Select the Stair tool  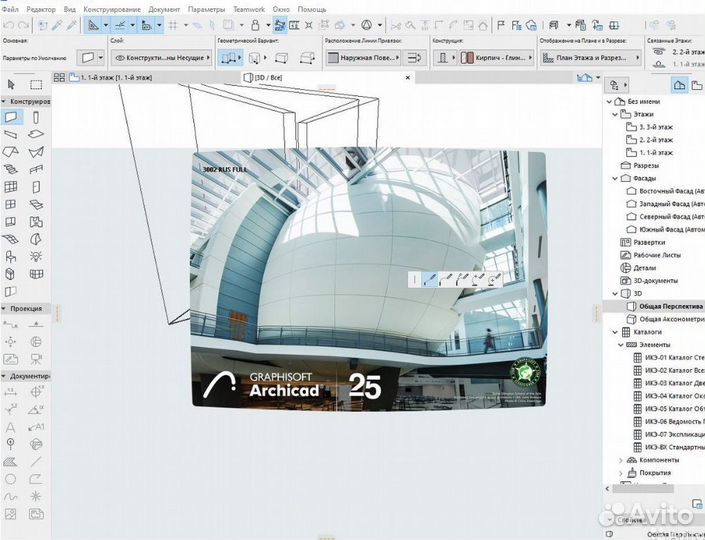point(11,170)
